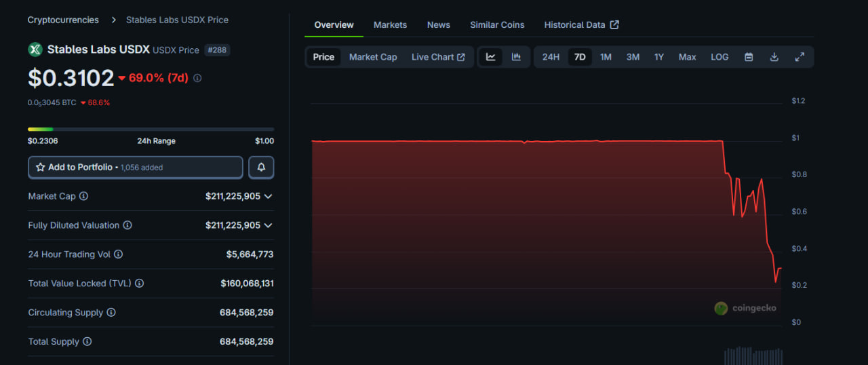Open Live Chart external link

[438, 57]
